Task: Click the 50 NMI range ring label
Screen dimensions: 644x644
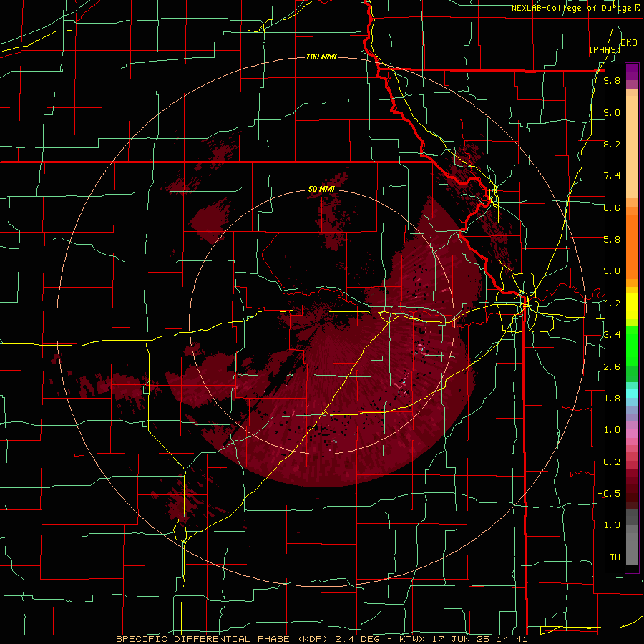Action: 321,189
